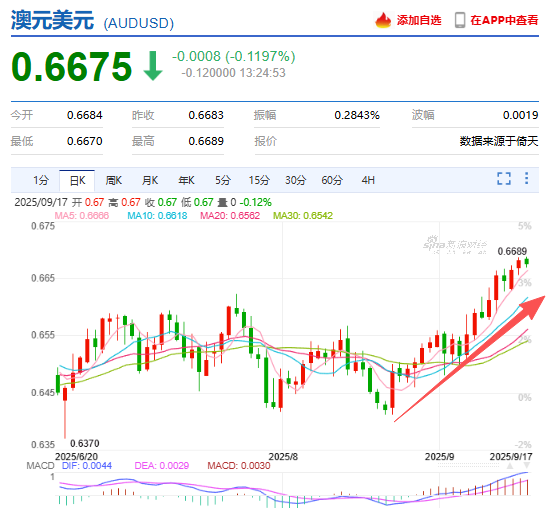
Task: Click the green down arrow beside price
Action: 153,66
